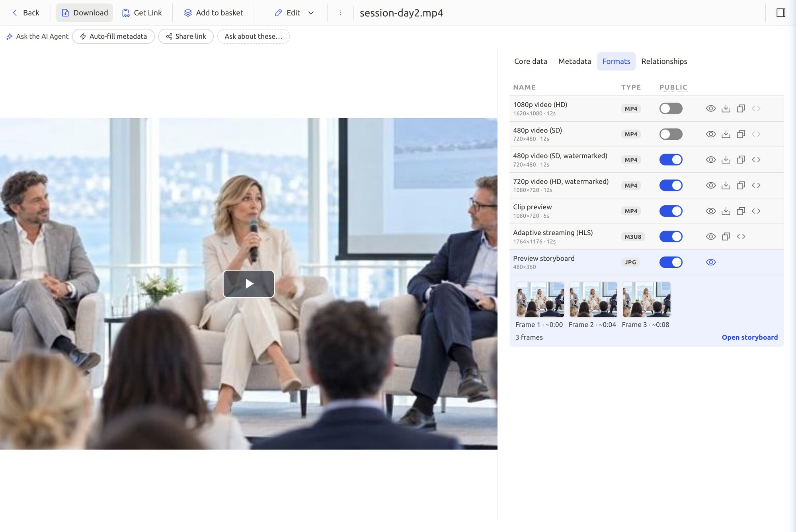Click the Share link chip
796x532 pixels.
click(x=186, y=36)
